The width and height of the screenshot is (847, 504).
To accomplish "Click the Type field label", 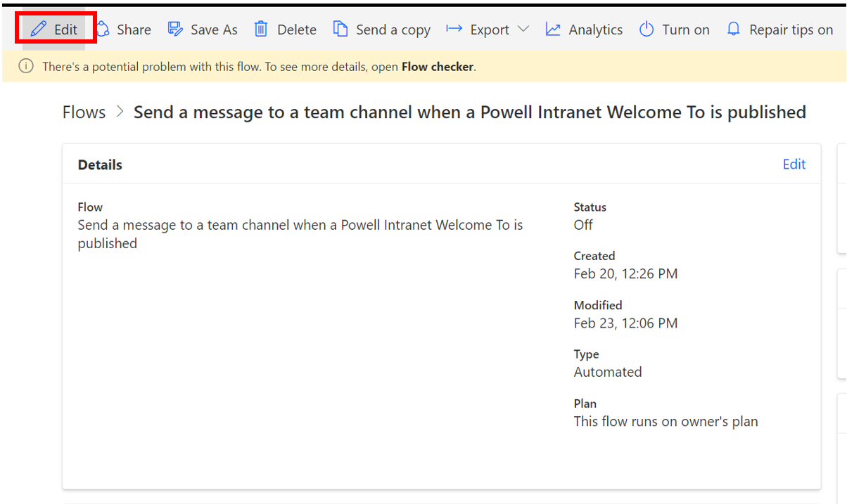I will click(x=587, y=354).
